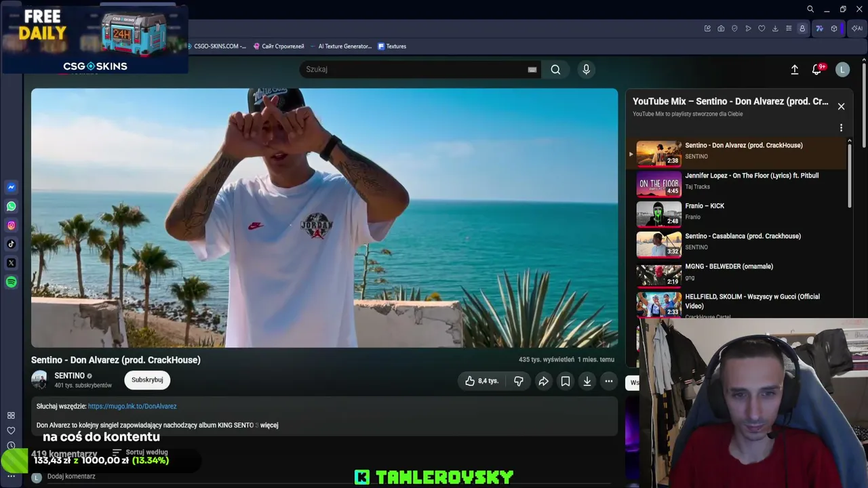Expand the description with "więcej"
The height and width of the screenshot is (488, 868).
click(x=269, y=426)
